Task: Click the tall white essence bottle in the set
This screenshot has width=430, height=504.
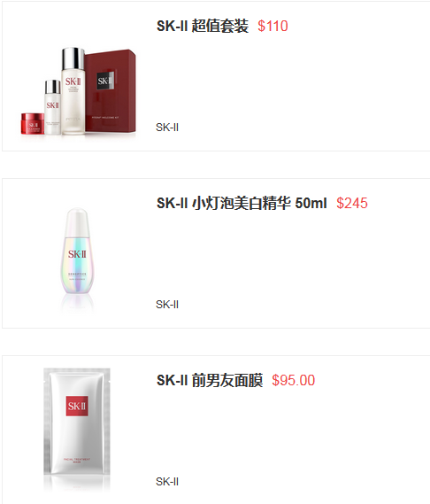Action: [73, 91]
